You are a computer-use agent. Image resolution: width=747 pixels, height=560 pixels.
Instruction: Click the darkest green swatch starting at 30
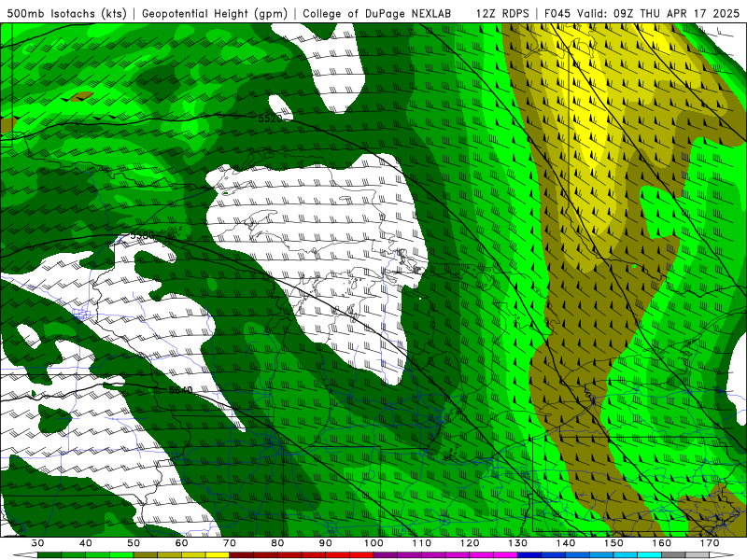(49, 555)
